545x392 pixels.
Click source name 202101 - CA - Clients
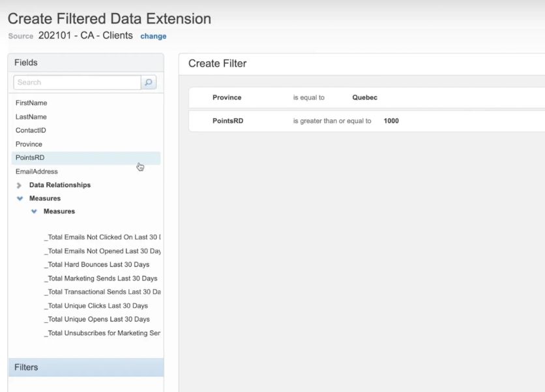pos(85,35)
